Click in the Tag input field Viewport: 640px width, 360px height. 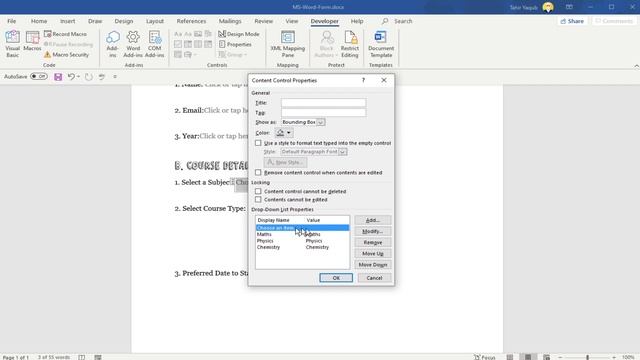point(323,112)
